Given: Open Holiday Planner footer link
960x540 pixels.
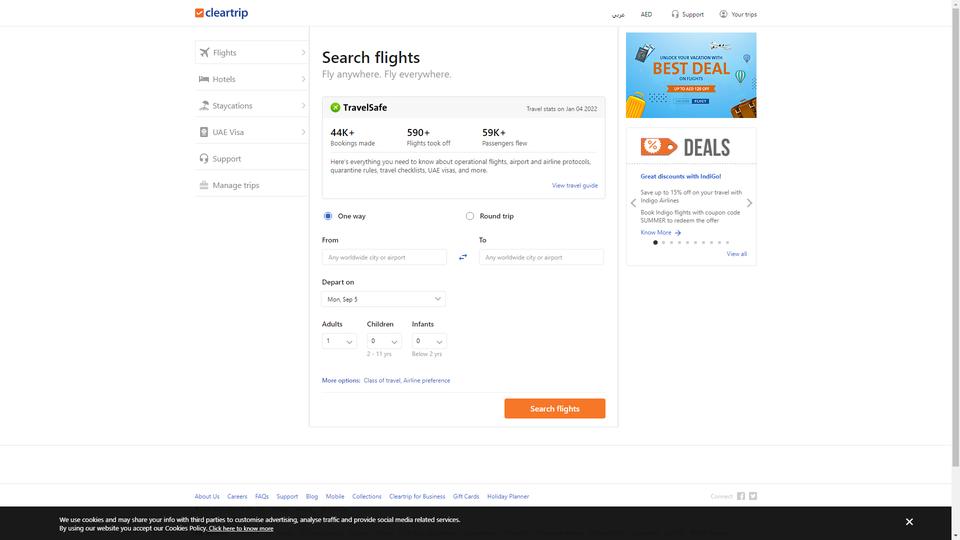Looking at the screenshot, I should (x=508, y=497).
